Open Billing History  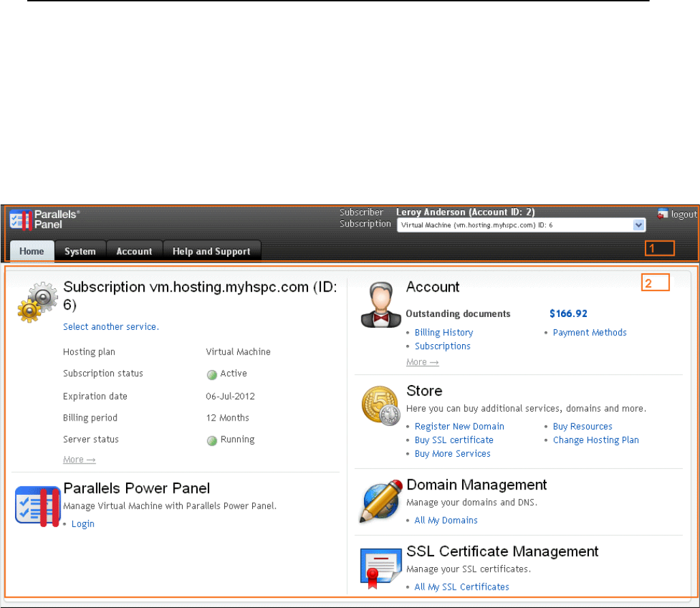[444, 333]
